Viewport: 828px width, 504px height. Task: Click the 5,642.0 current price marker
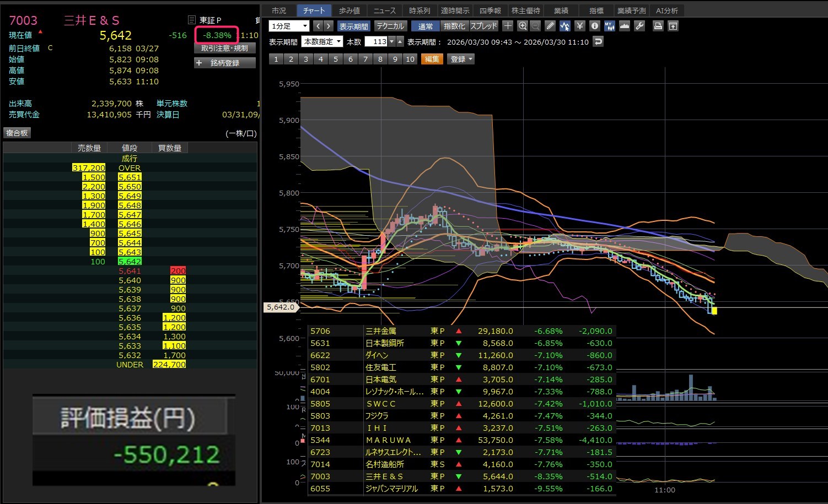pos(281,307)
